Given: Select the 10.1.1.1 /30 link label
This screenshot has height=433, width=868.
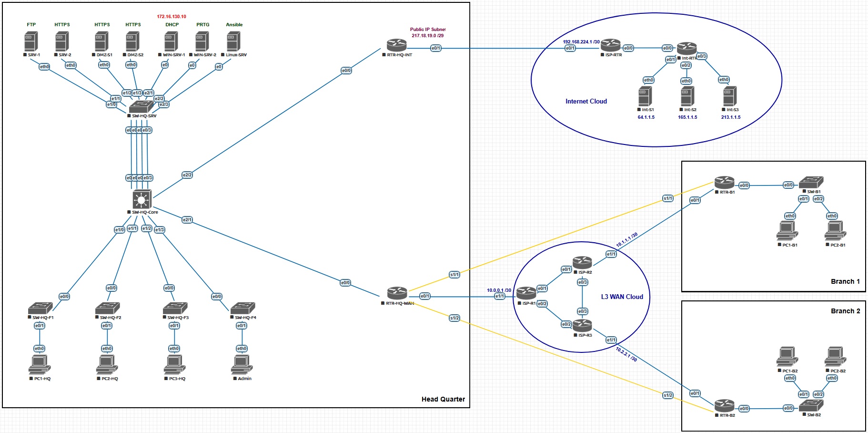Looking at the screenshot, I should click(x=627, y=240).
